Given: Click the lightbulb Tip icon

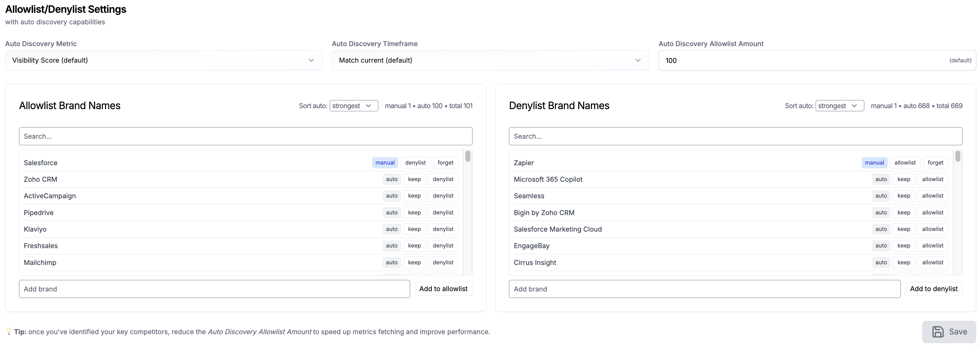Looking at the screenshot, I should pyautogui.click(x=9, y=332).
